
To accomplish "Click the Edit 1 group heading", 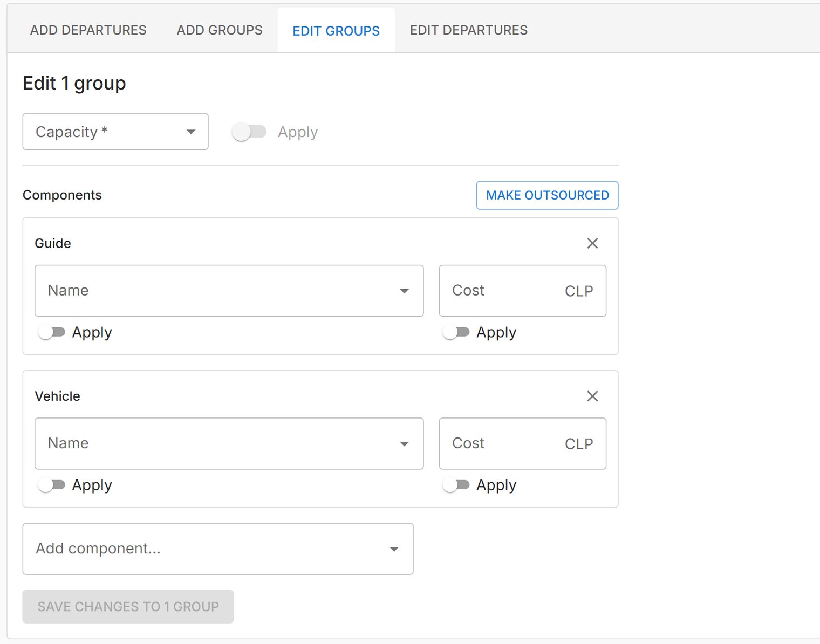I will pos(74,84).
